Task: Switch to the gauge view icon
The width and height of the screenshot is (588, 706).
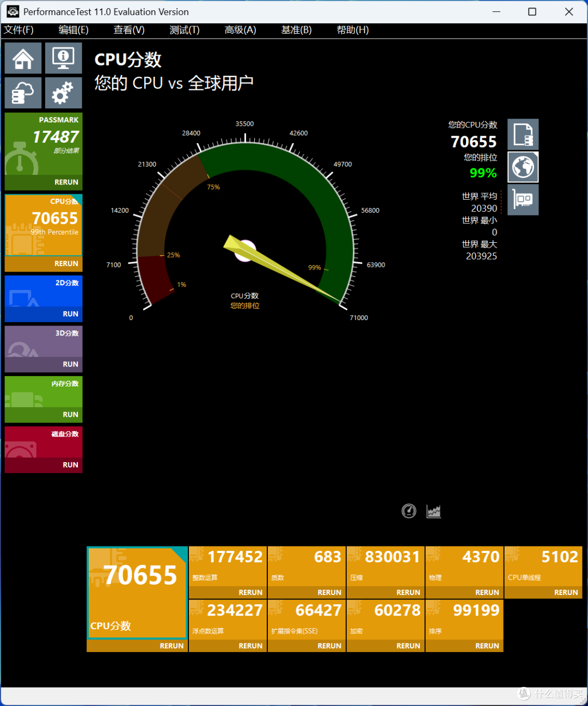Action: 409,511
